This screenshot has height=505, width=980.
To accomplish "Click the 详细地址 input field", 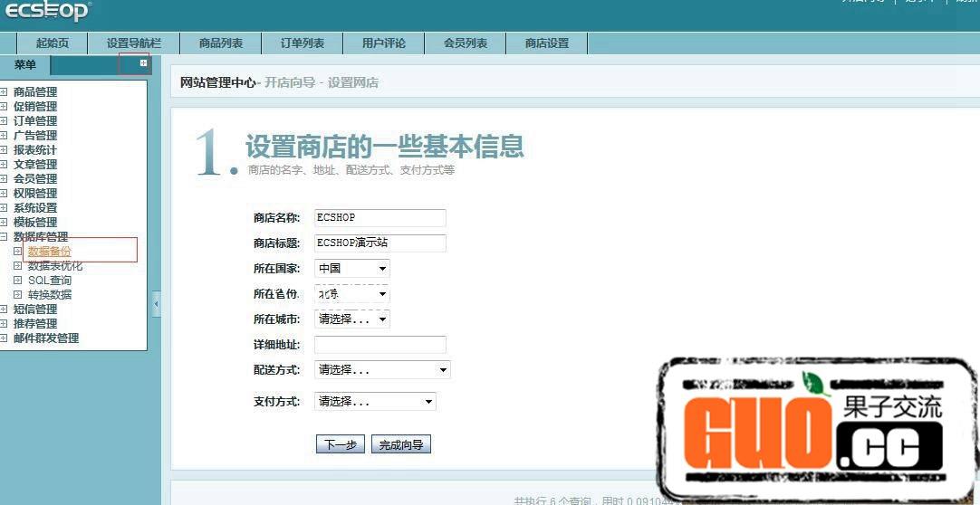I will coord(380,345).
